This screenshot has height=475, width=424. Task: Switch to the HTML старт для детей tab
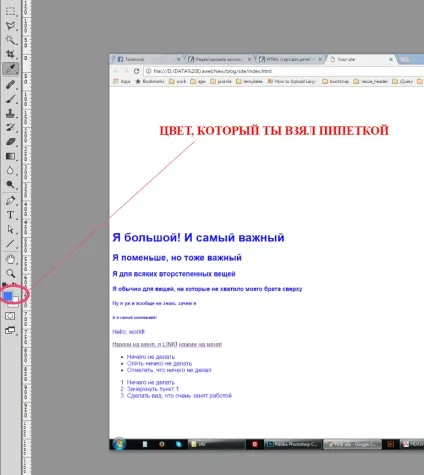point(289,59)
